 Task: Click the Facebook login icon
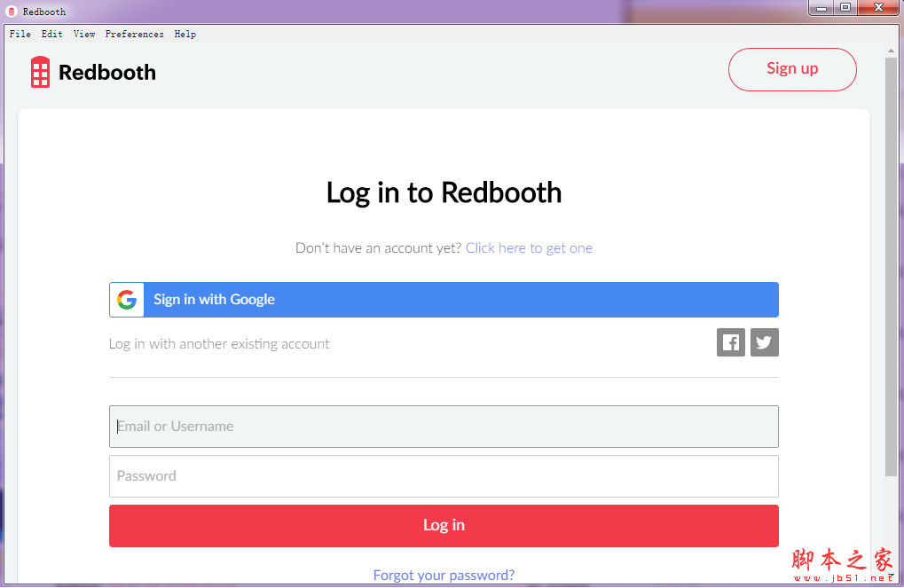(730, 342)
